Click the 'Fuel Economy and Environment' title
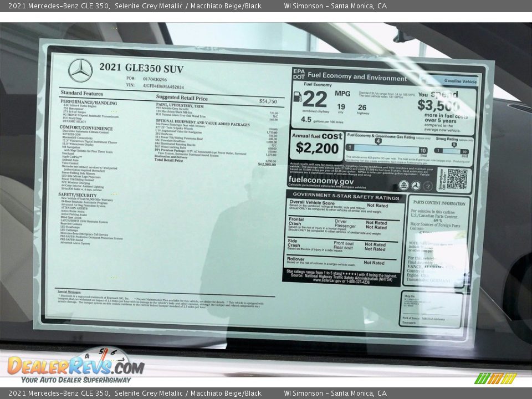This screenshot has height=399, width=532. coord(357,76)
